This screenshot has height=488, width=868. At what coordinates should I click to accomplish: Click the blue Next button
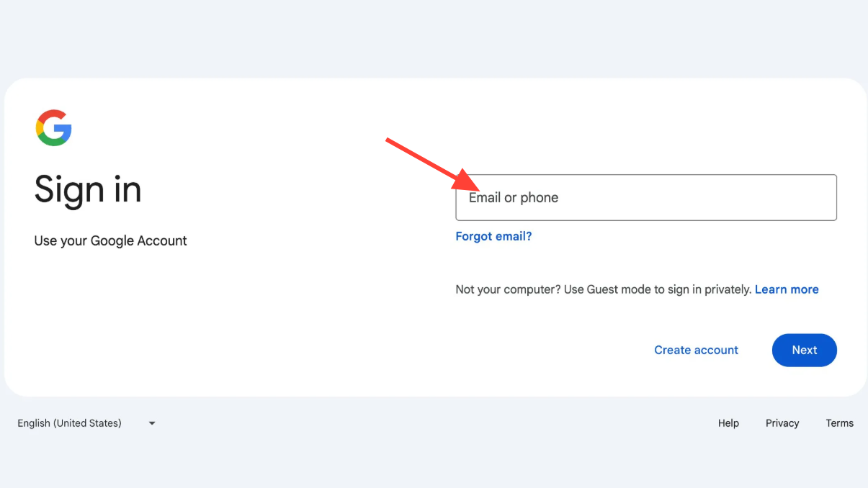click(804, 350)
